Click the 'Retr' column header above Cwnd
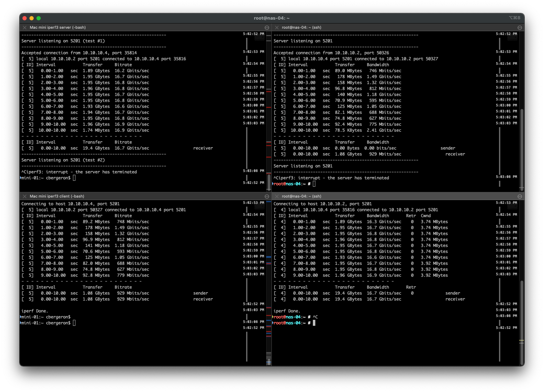This screenshot has width=544, height=392. tap(411, 216)
